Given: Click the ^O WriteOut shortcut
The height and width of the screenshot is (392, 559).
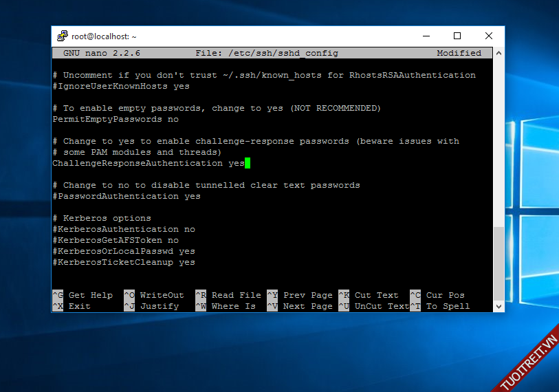Looking at the screenshot, I should click(x=154, y=295).
